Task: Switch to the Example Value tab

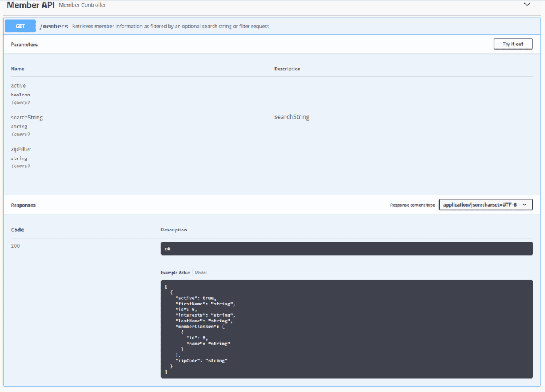Action: point(175,273)
